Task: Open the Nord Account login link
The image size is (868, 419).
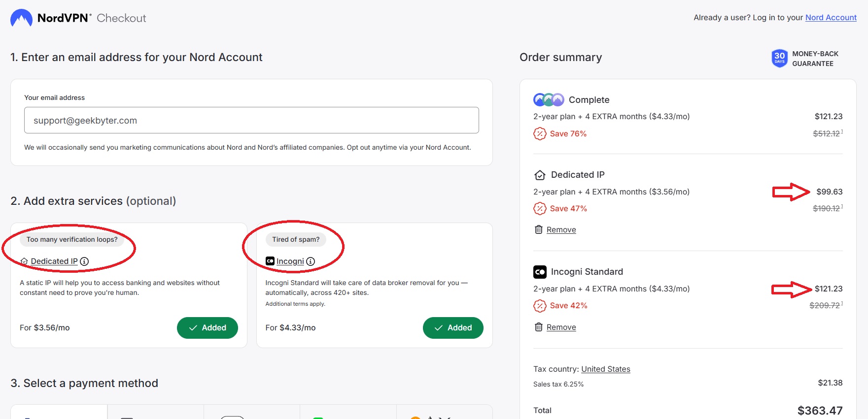Action: coord(831,18)
